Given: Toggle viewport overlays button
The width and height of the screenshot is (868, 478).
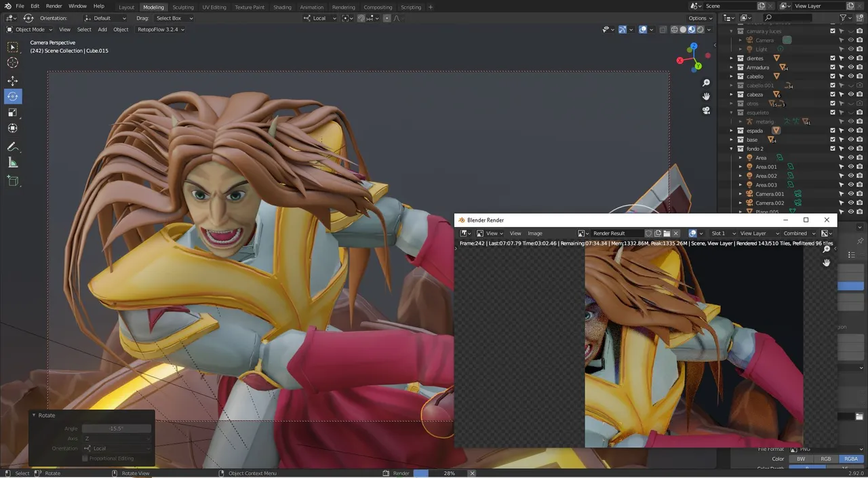Looking at the screenshot, I should (643, 29).
